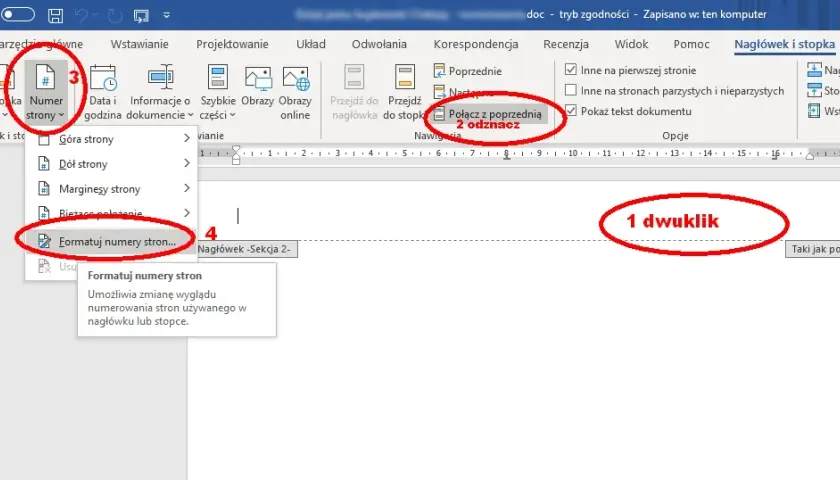Image resolution: width=840 pixels, height=480 pixels.
Task: Click inside the header text area
Action: tap(512, 214)
